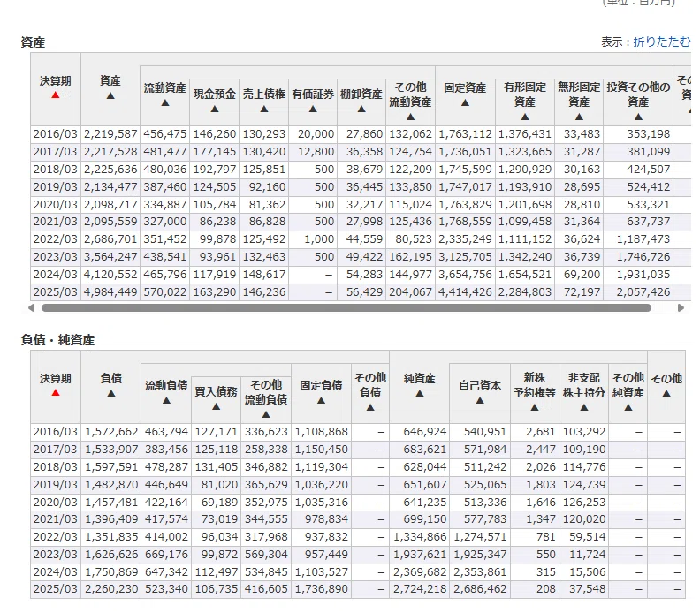Image resolution: width=700 pixels, height=613 pixels.
Task: Click total assets value 2,219,587
Action: (x=110, y=134)
